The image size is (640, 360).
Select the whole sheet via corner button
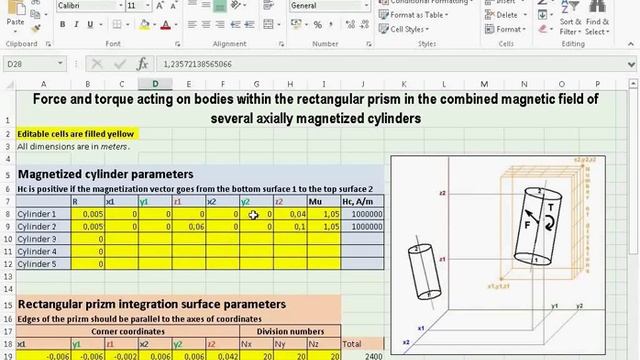click(x=9, y=84)
